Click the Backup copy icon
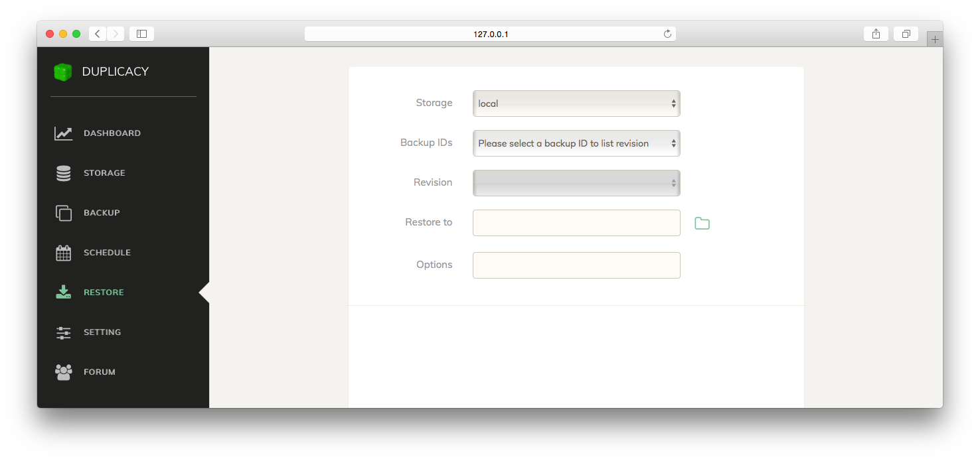This screenshot has height=461, width=980. (64, 213)
